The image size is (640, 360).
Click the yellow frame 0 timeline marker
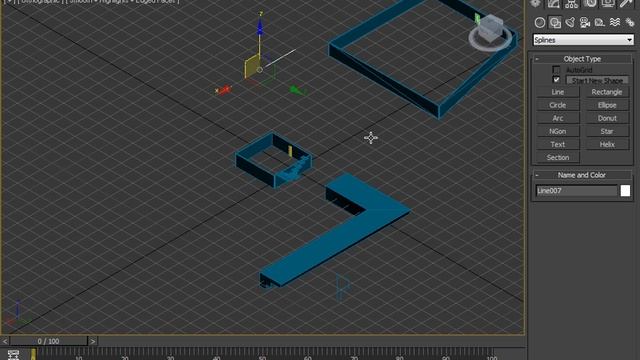33,354
